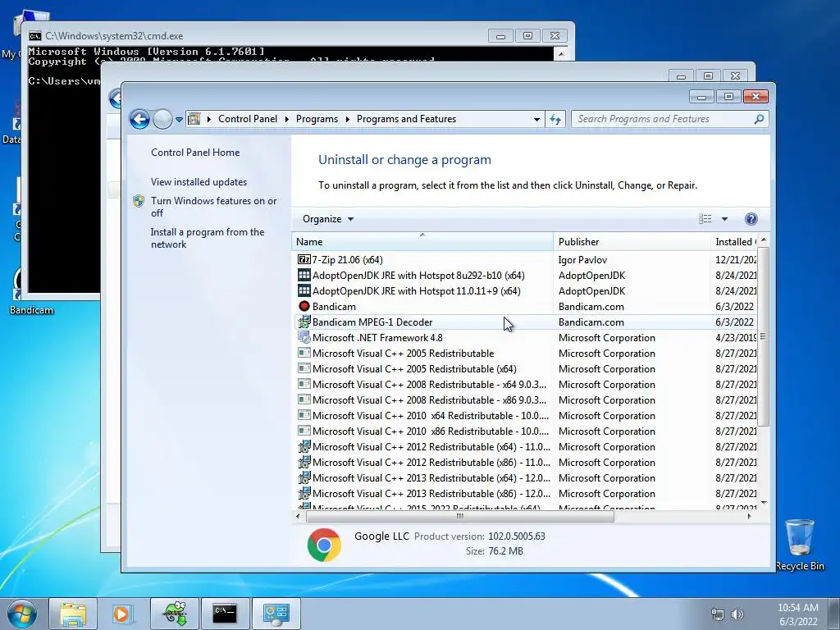The height and width of the screenshot is (630, 840).
Task: Sort by the Name column header
Action: coord(422,242)
